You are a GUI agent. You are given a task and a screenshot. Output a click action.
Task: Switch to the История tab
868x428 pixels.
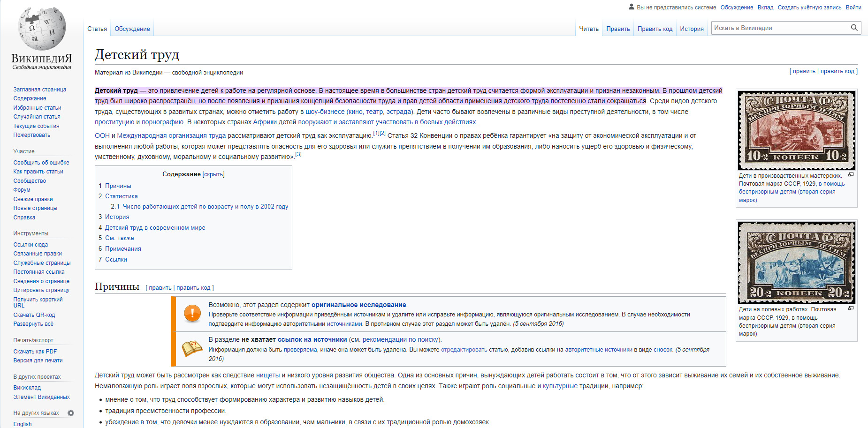click(x=692, y=29)
